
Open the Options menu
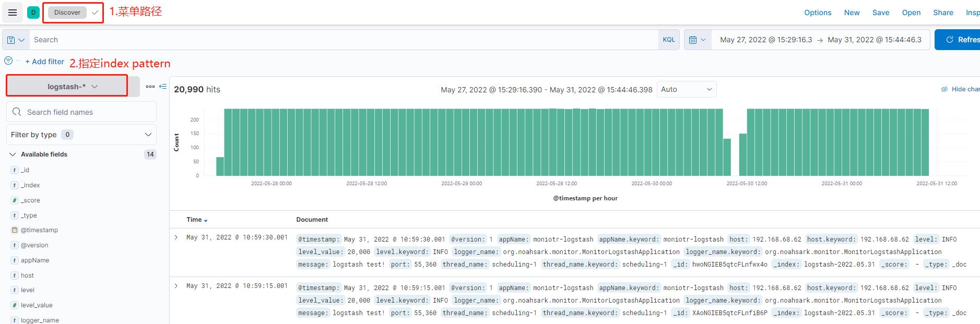coord(818,13)
